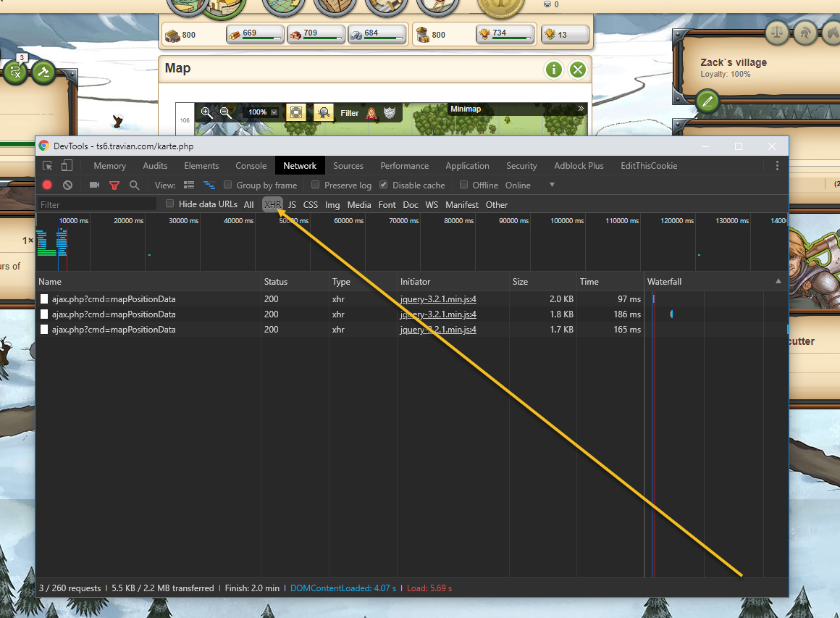
Task: Switch to the Memory tab
Action: tap(110, 166)
